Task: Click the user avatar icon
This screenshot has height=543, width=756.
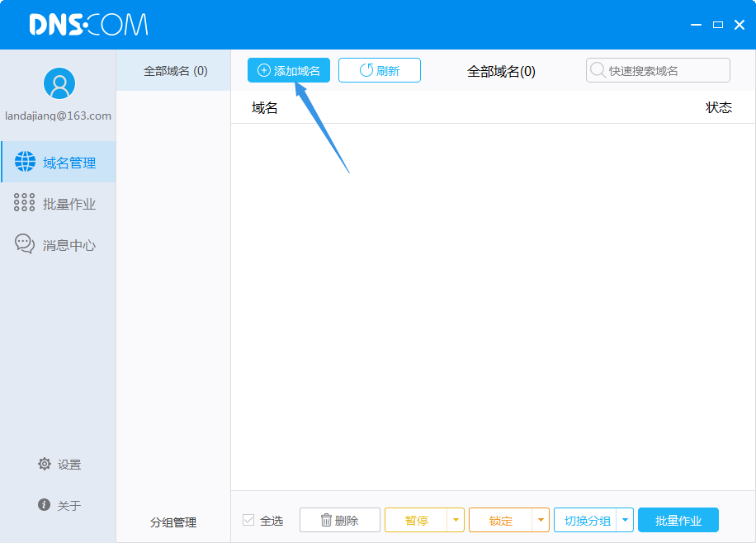Action: coord(59,83)
